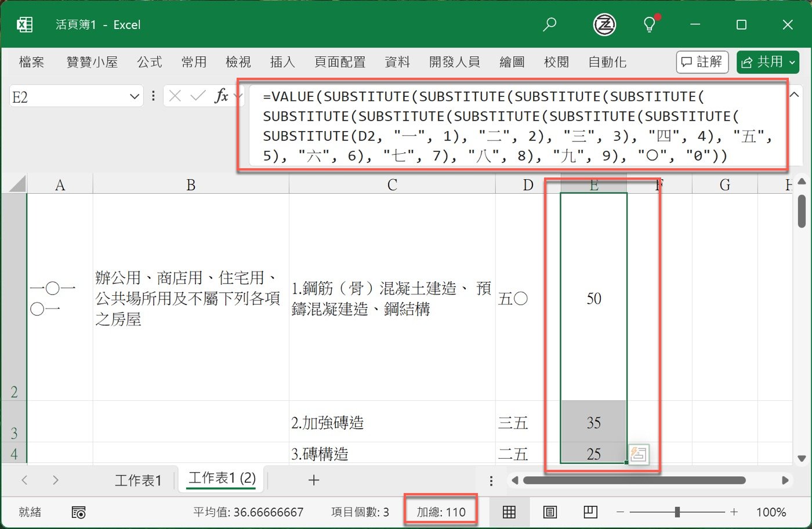The height and width of the screenshot is (529, 812).
Task: Select column A header
Action: 60,185
